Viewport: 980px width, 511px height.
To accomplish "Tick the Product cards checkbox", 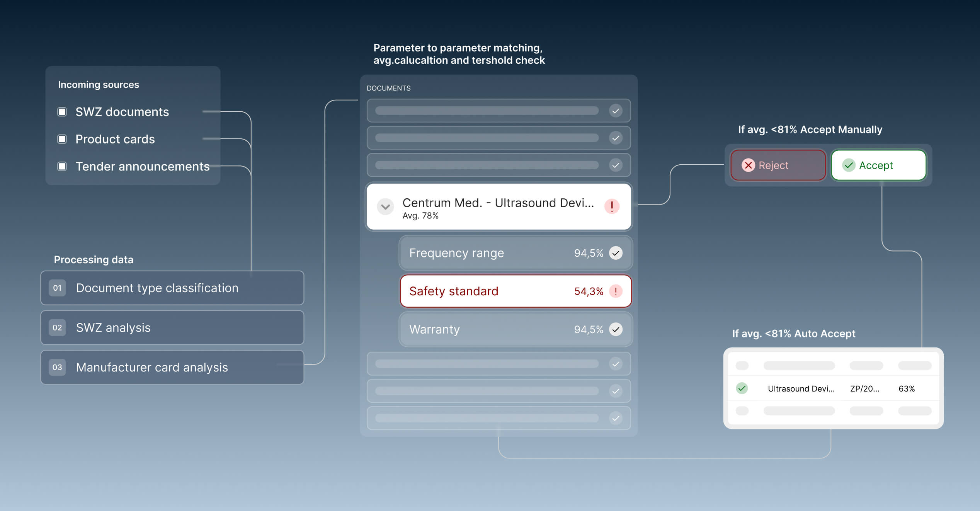I will pyautogui.click(x=62, y=139).
